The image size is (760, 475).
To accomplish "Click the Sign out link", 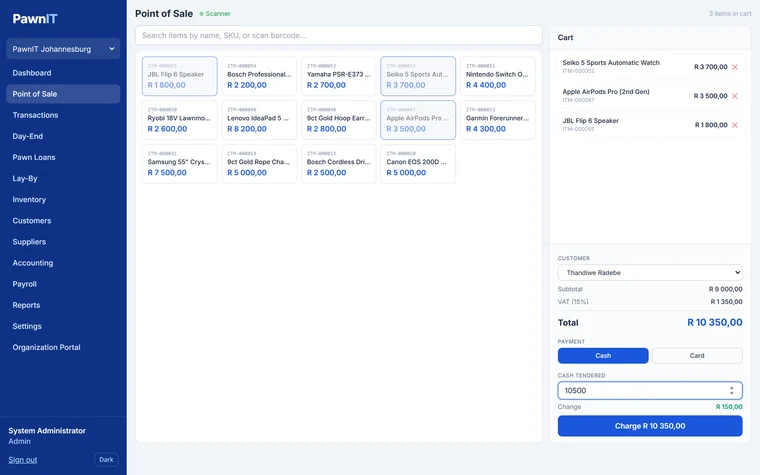I will (x=23, y=459).
